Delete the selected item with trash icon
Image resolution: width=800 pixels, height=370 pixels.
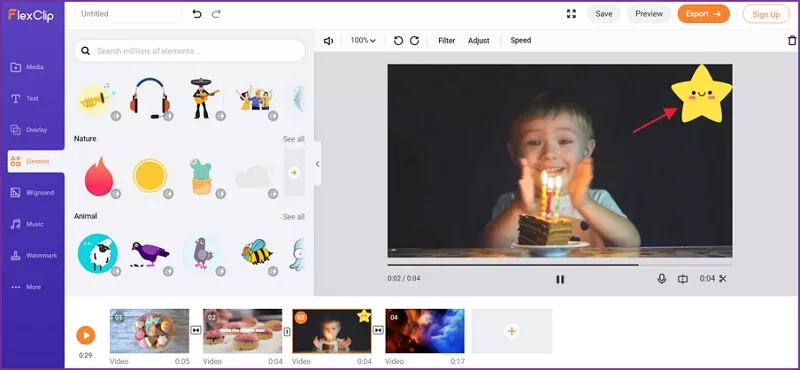(x=792, y=41)
